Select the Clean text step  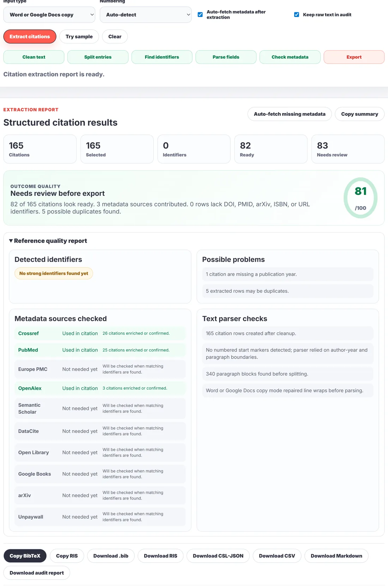click(34, 57)
